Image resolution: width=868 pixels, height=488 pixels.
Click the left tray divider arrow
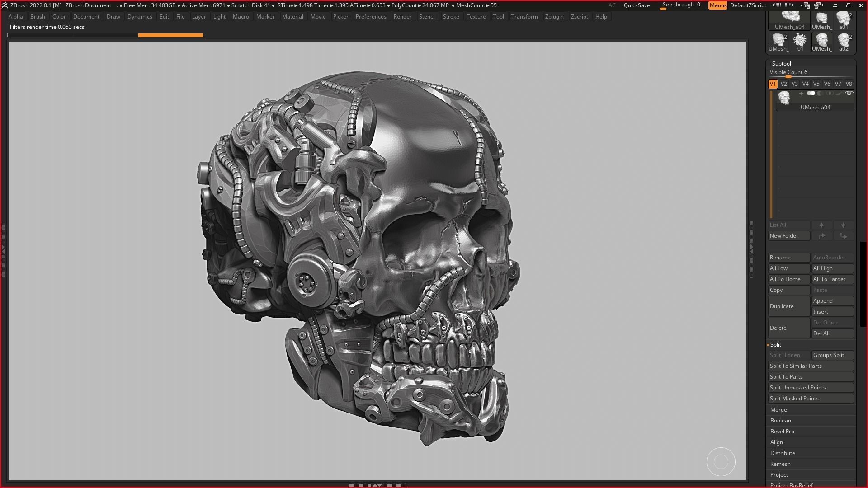pos(3,249)
